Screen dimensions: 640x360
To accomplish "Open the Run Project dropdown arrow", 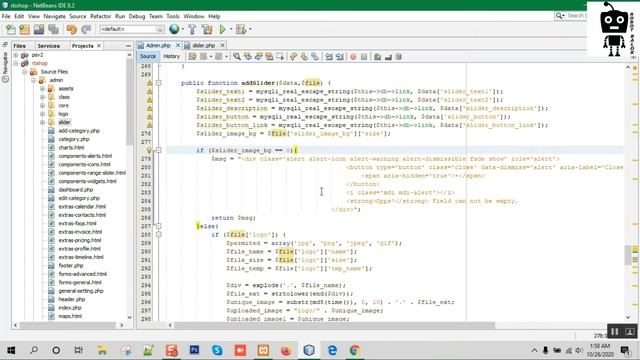I will pyautogui.click(x=231, y=29).
